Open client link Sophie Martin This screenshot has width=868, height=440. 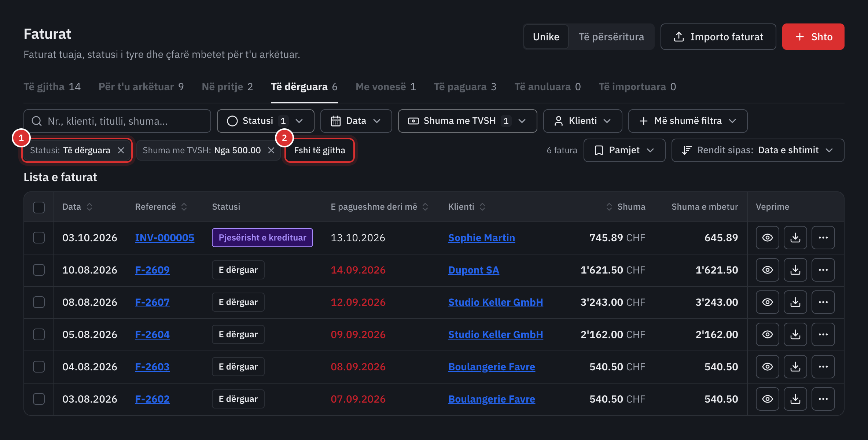pos(481,238)
